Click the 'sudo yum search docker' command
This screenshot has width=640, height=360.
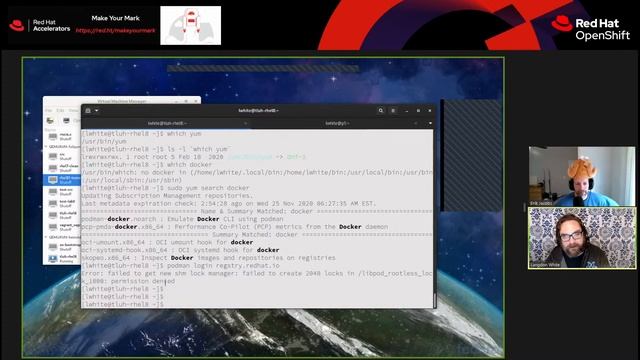166,188
